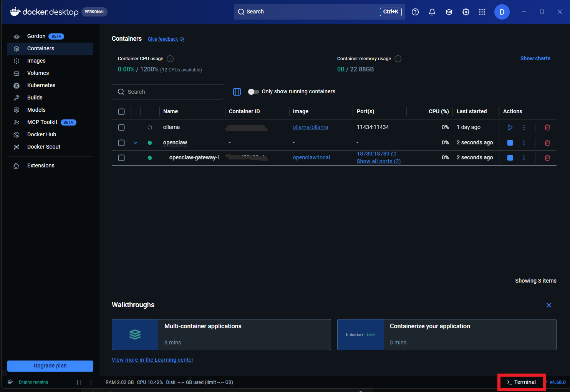The width and height of the screenshot is (570, 392).
Task: Click Show charts link
Action: 535,59
